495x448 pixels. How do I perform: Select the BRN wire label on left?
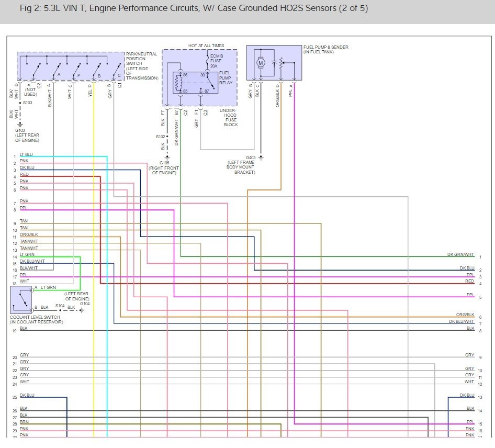24,422
